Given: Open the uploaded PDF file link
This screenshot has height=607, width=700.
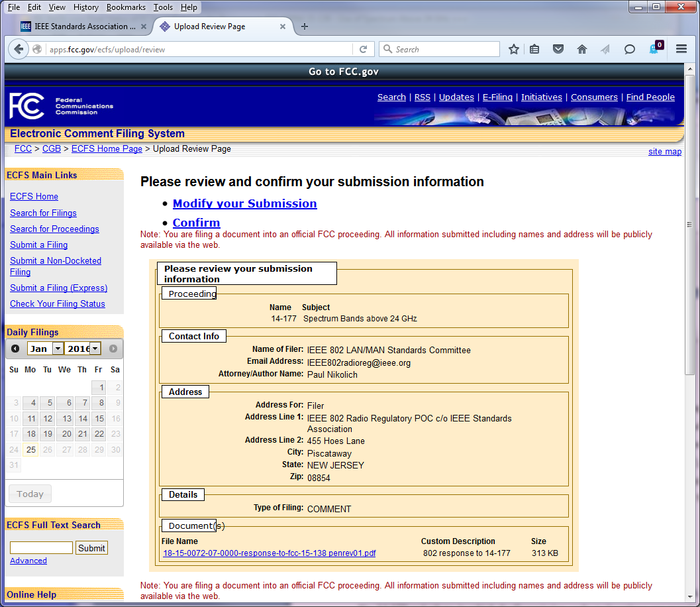Looking at the screenshot, I should [x=269, y=553].
